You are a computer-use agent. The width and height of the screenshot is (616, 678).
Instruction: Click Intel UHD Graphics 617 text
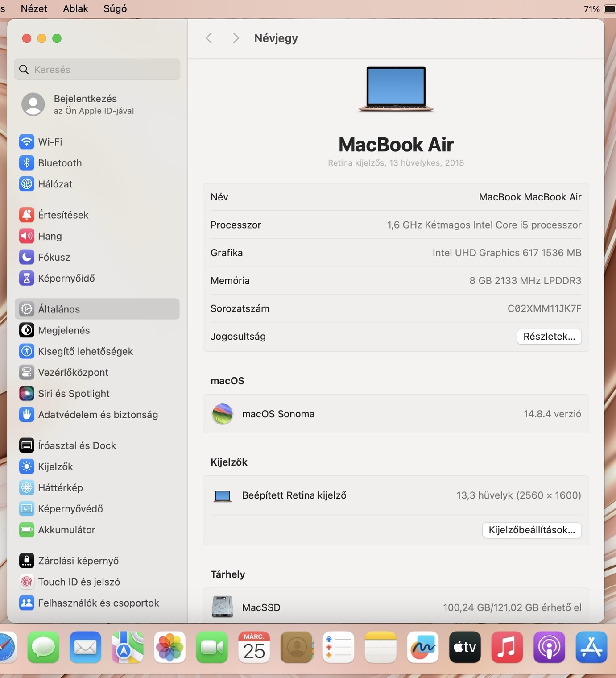click(507, 253)
